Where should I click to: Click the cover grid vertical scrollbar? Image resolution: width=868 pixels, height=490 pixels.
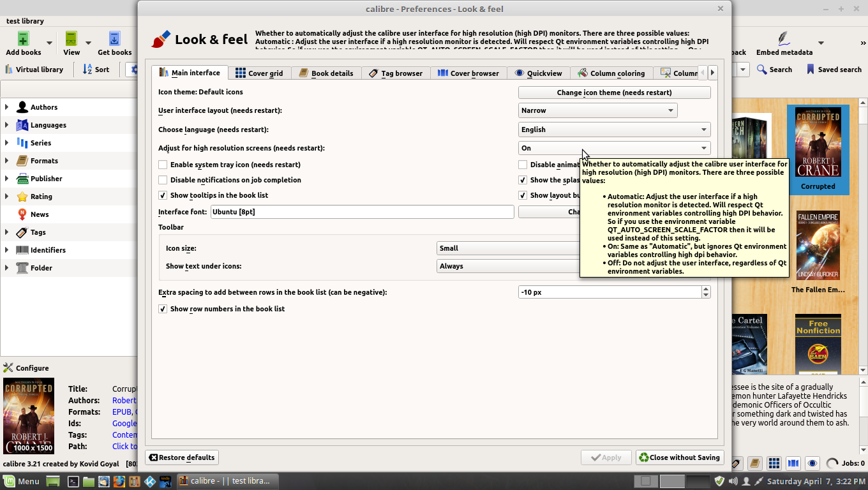point(863,236)
